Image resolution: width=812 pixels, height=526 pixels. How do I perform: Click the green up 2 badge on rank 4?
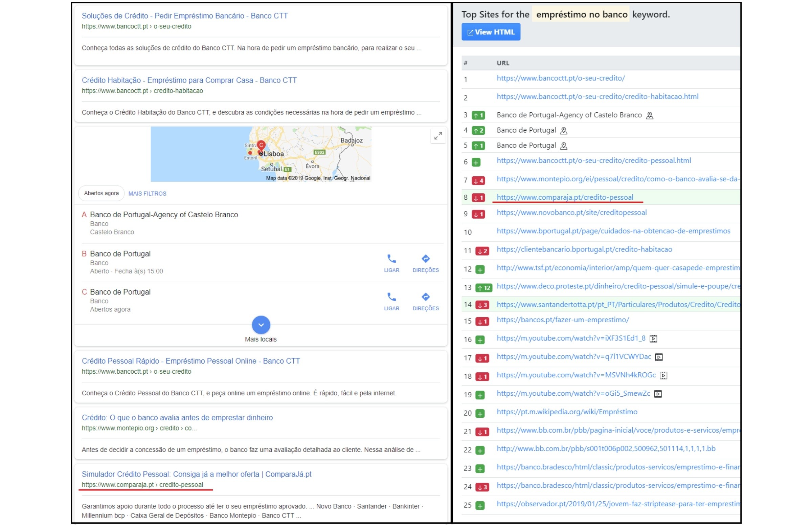tap(478, 130)
